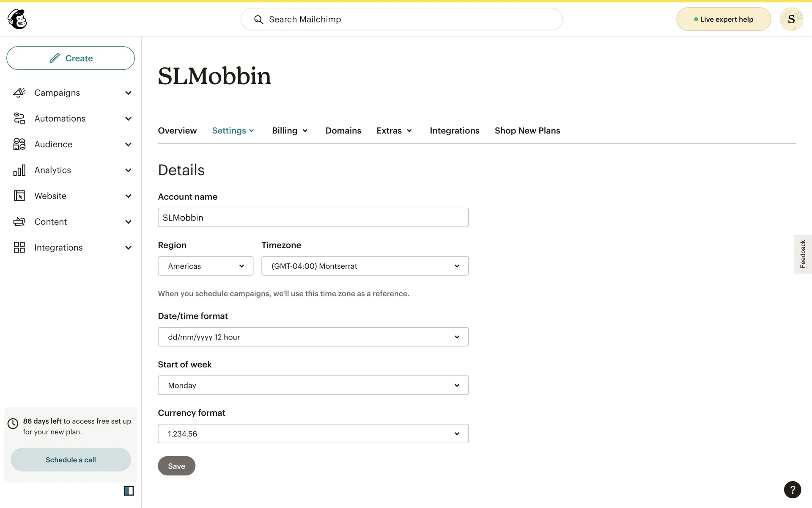Click the Campaigns megaphone icon
The width and height of the screenshot is (812, 508).
pyautogui.click(x=19, y=93)
